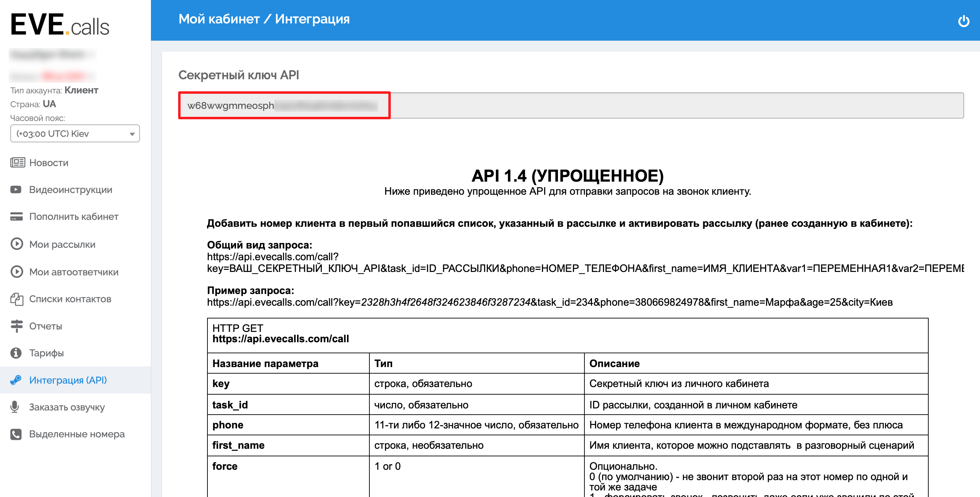The width and height of the screenshot is (980, 497).
Task: Click the Страна: UA text
Action: pos(33,104)
